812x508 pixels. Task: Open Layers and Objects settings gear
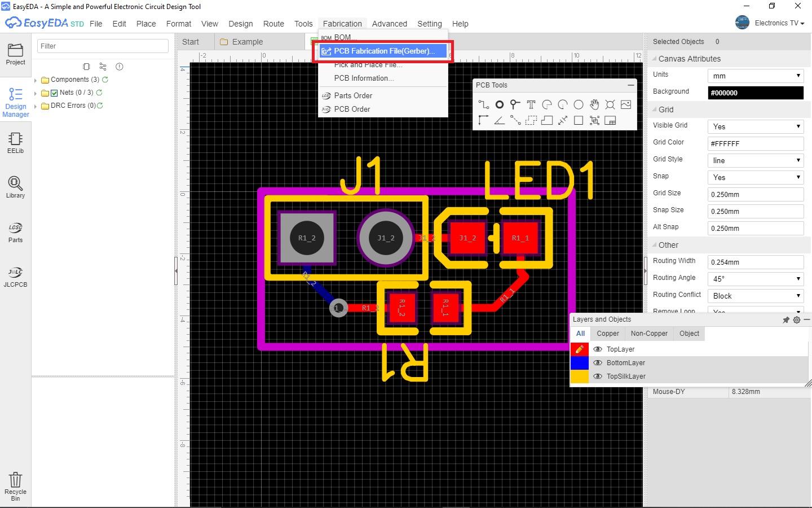[x=796, y=319]
